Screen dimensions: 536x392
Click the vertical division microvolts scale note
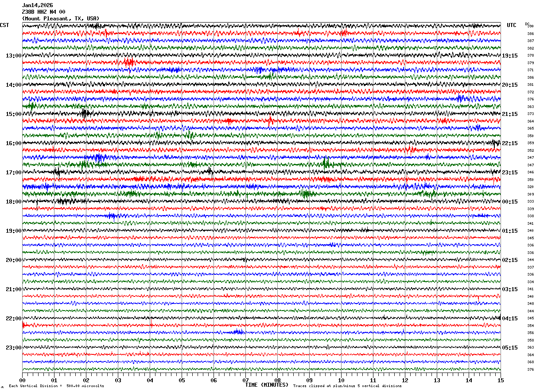(56, 386)
